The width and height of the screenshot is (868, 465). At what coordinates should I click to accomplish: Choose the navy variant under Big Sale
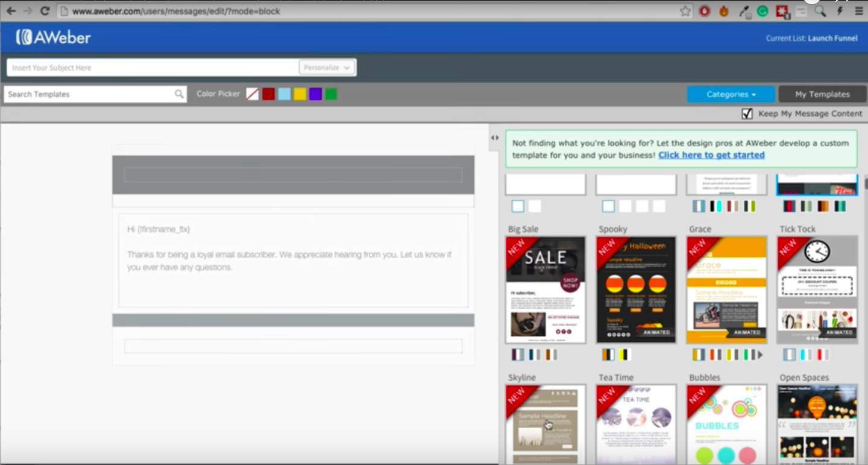[x=535, y=355]
